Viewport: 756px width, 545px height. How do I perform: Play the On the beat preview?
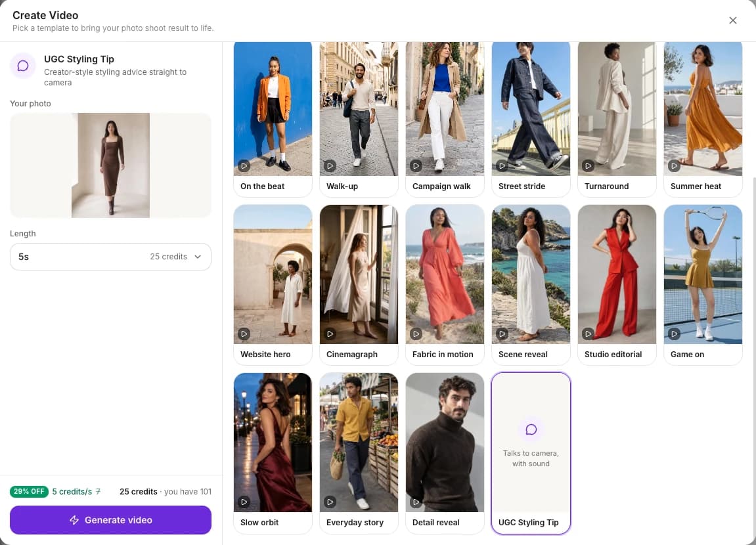tap(244, 165)
